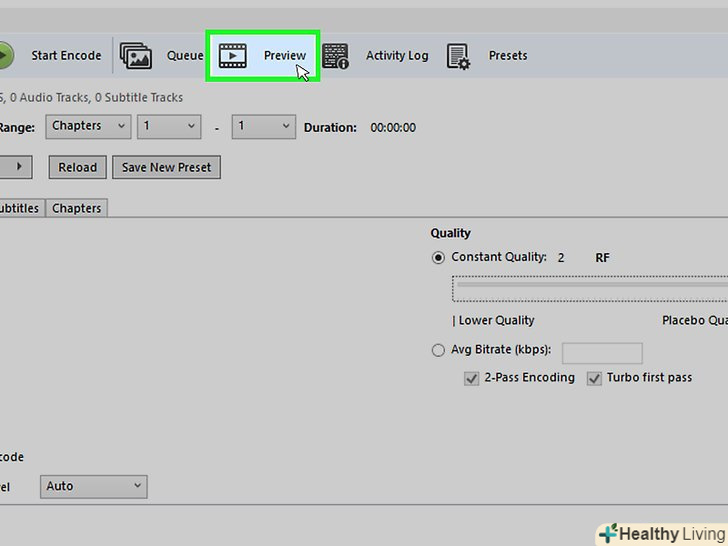Switch to the Subtitles tab
Screen dimensions: 728x546
(20, 208)
